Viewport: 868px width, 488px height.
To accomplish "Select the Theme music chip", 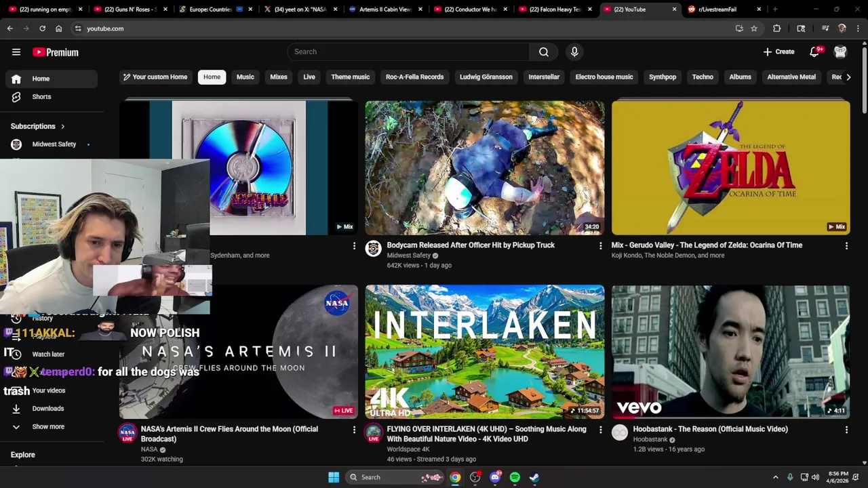I will click(351, 77).
